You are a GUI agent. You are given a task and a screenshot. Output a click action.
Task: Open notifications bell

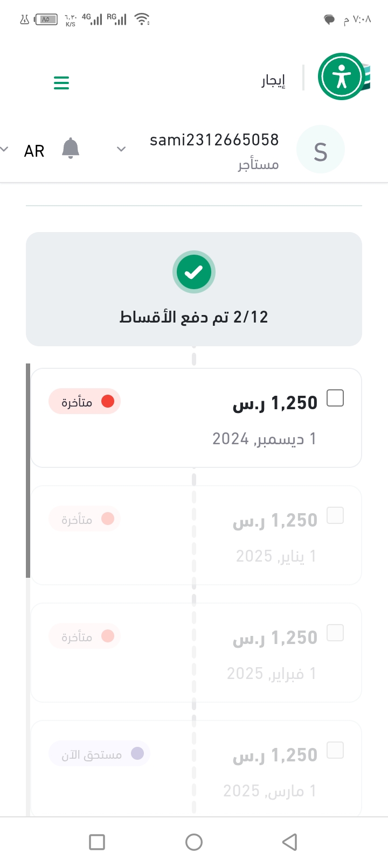[71, 149]
